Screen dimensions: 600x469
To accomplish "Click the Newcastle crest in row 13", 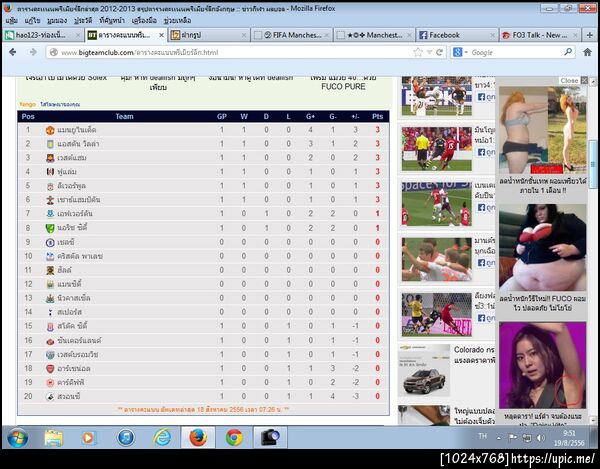I will tap(50, 298).
